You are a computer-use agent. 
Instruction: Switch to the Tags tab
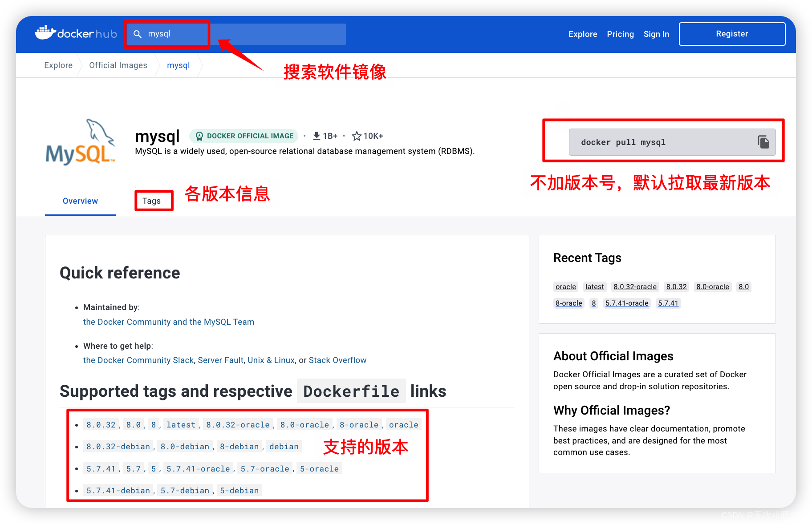pos(151,201)
